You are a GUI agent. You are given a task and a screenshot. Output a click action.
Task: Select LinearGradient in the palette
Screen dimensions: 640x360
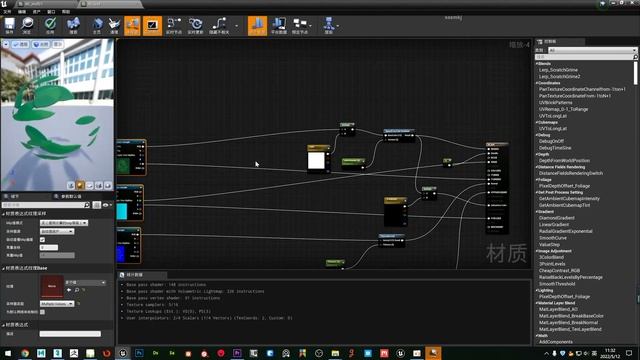pos(554,225)
